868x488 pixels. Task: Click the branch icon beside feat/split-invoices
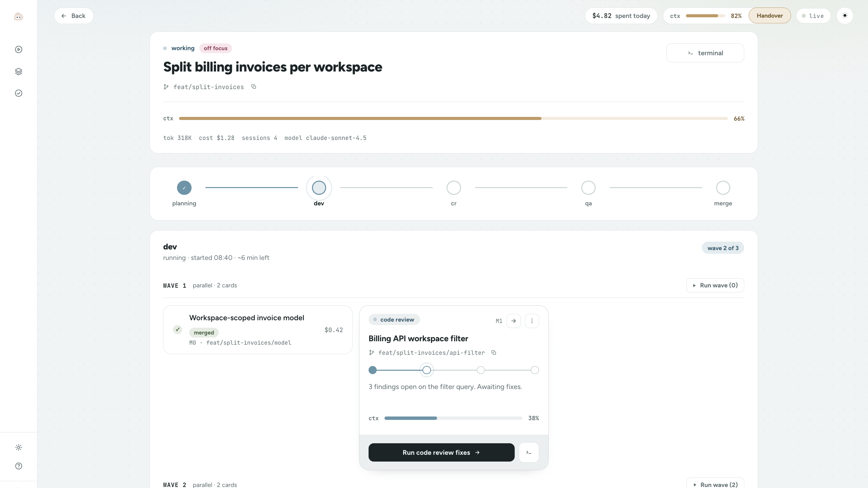(x=166, y=87)
